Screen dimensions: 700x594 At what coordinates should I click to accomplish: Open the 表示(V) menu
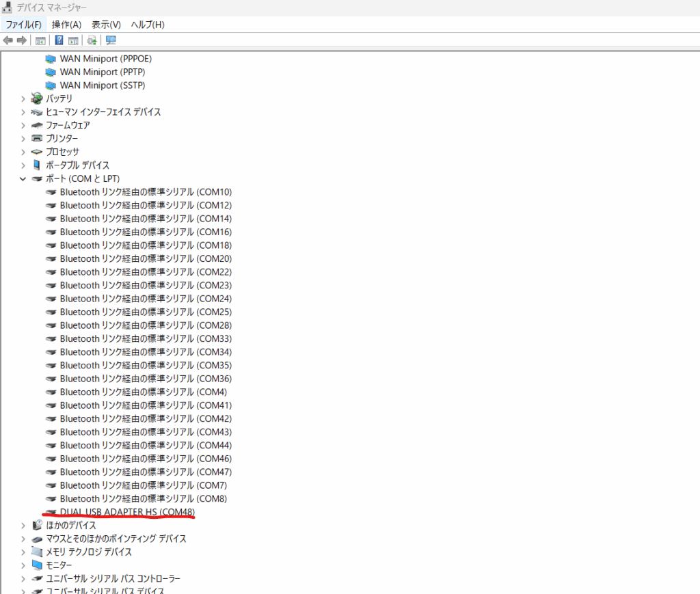(x=106, y=25)
